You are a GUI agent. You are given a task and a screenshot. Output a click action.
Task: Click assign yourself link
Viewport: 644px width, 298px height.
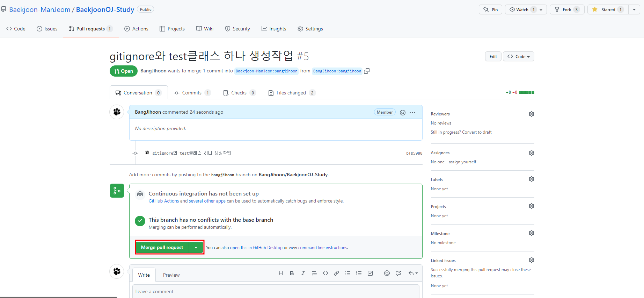462,162
